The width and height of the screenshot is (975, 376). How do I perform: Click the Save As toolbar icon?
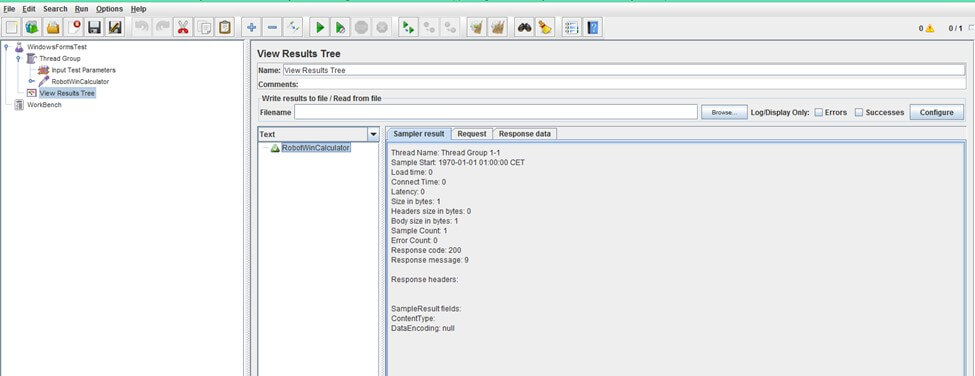(x=115, y=27)
